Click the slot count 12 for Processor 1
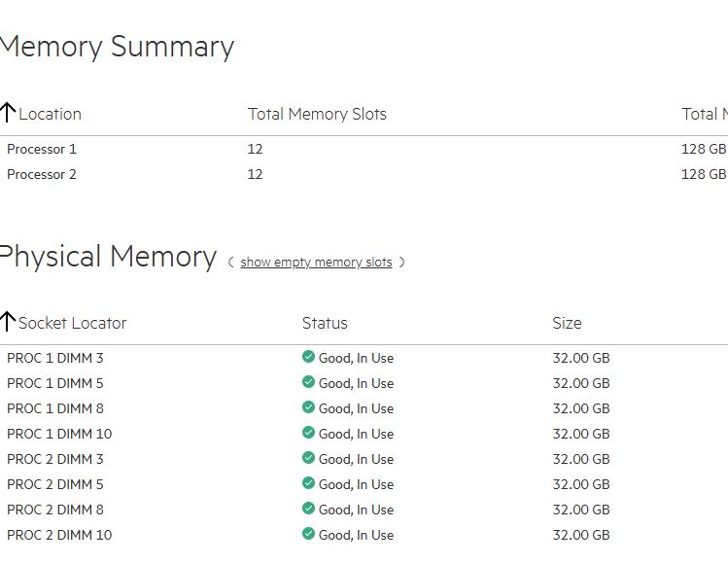728x563 pixels. pyautogui.click(x=255, y=149)
